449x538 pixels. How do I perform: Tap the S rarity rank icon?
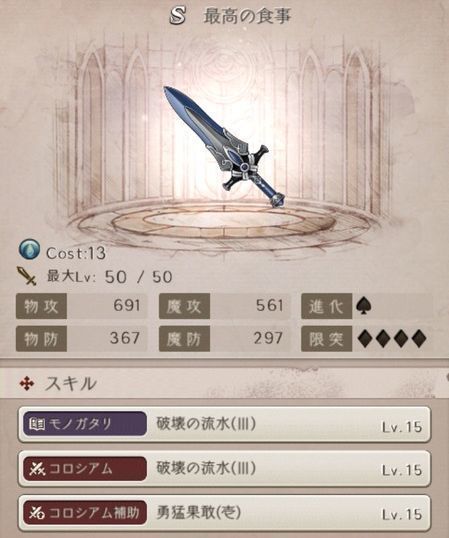(x=178, y=15)
